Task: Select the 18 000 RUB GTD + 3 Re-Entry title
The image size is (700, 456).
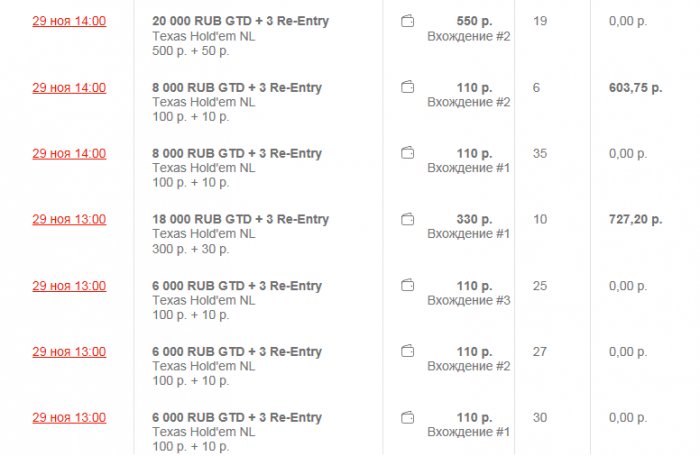Action: (240, 219)
